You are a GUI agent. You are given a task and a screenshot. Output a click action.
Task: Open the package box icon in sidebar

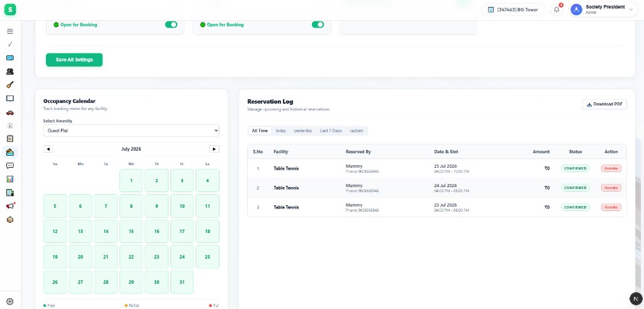point(10,220)
